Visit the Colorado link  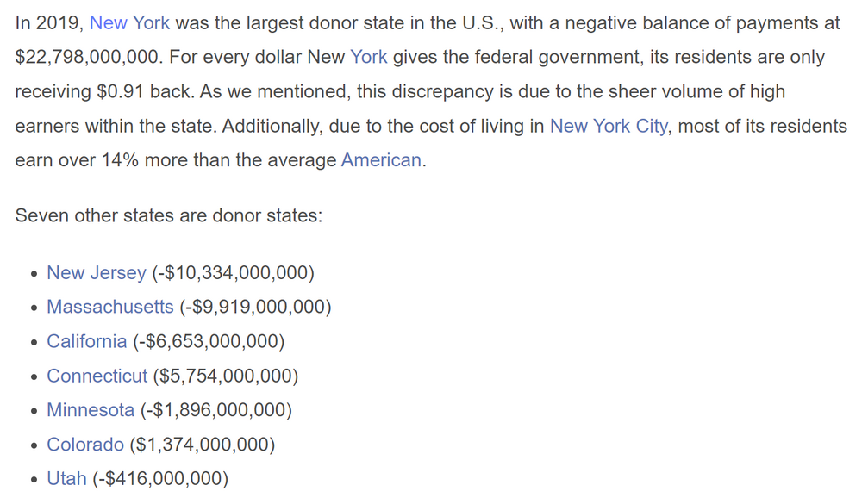point(85,445)
